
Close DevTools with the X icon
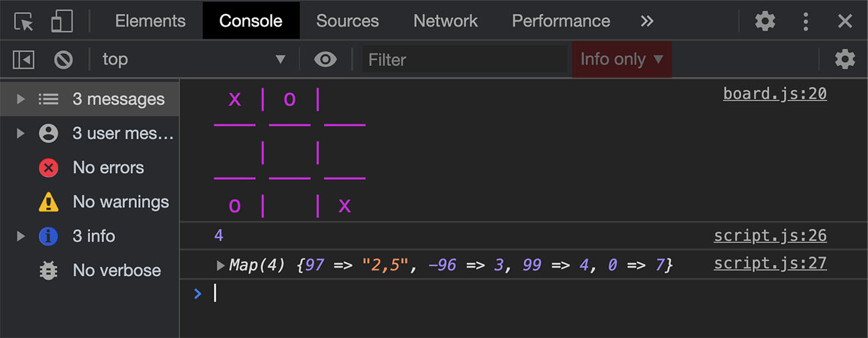(845, 21)
